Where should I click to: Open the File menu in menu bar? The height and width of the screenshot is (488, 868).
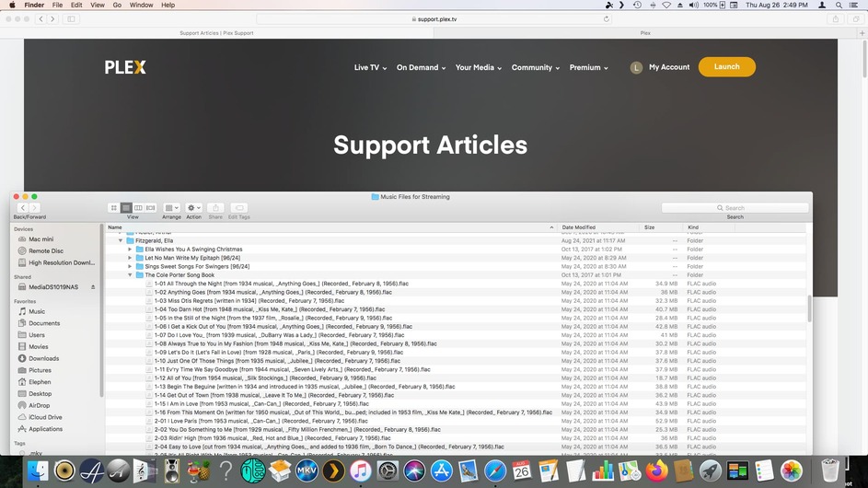point(57,5)
